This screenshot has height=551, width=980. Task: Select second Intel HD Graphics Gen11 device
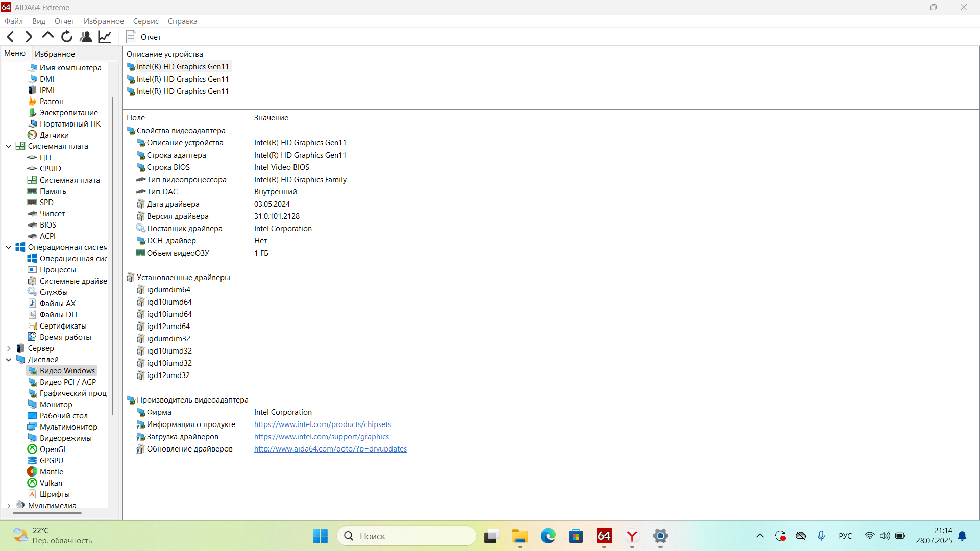tap(183, 79)
